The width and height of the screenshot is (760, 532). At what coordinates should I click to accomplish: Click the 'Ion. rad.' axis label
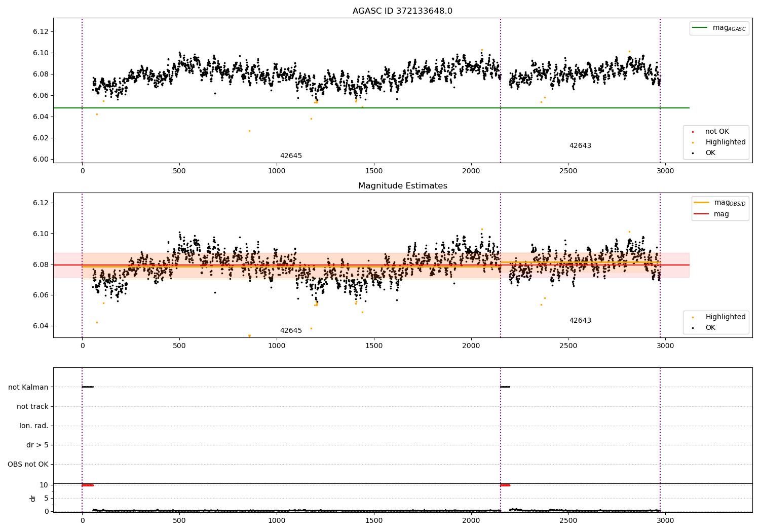pos(34,426)
